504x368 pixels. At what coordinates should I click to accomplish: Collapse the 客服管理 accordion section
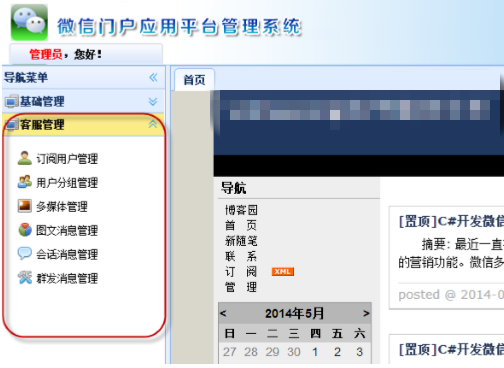pos(153,124)
